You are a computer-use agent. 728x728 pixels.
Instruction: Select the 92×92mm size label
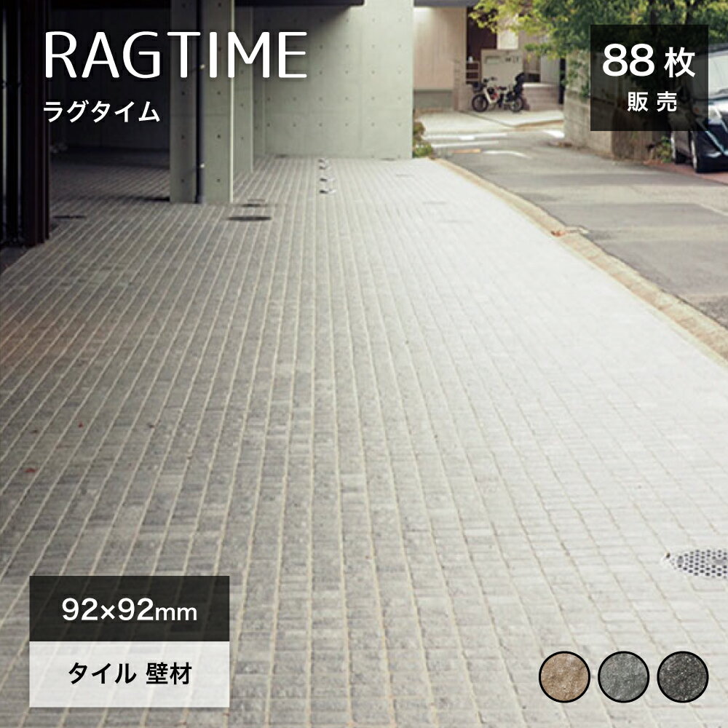127,612
